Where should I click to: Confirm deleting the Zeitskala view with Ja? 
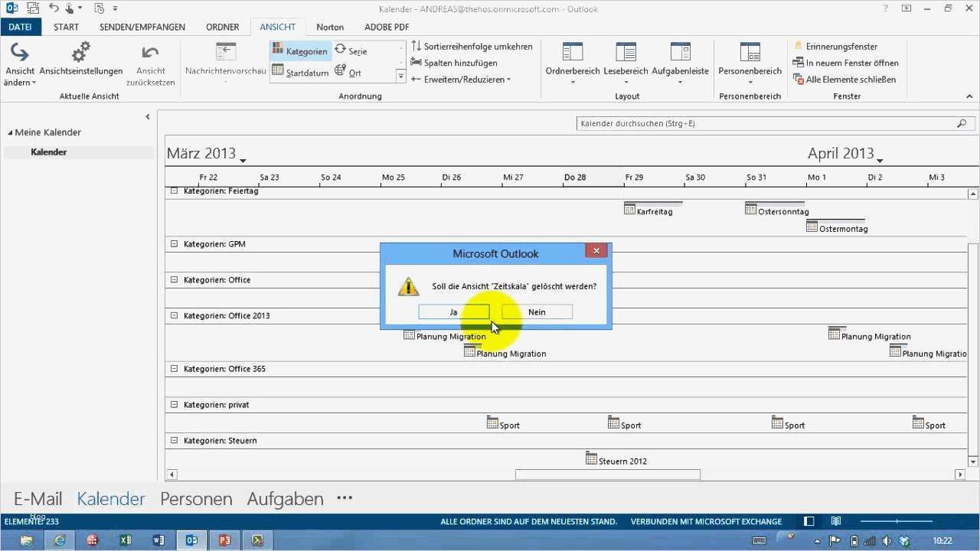pyautogui.click(x=453, y=311)
